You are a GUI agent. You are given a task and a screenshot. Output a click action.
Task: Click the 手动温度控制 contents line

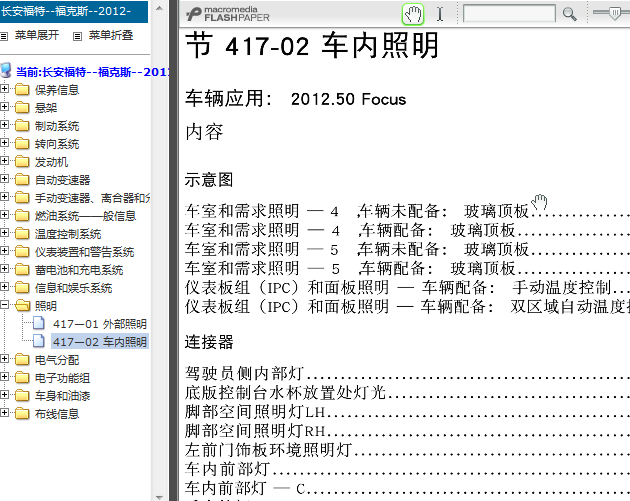click(407, 288)
